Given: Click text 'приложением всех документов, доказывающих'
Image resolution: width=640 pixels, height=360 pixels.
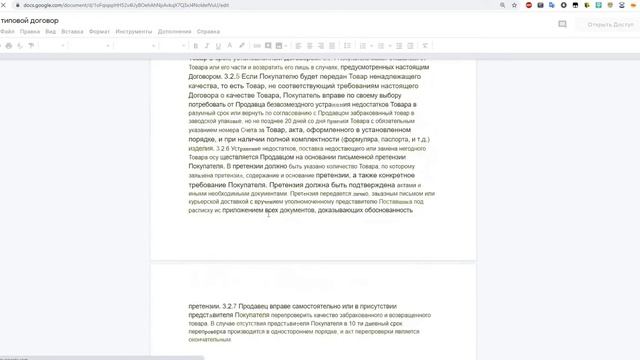Looking at the screenshot, I should [x=293, y=210].
